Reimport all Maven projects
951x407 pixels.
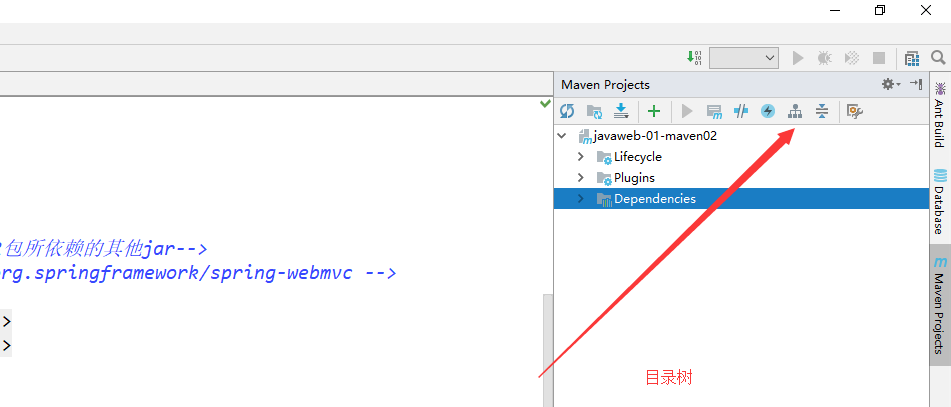[567, 111]
